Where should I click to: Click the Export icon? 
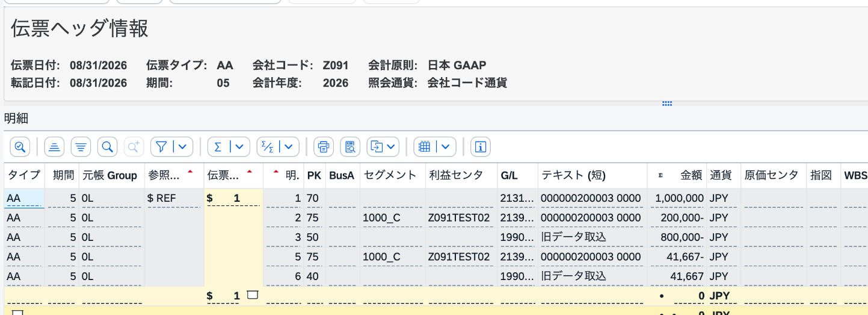[x=377, y=146]
